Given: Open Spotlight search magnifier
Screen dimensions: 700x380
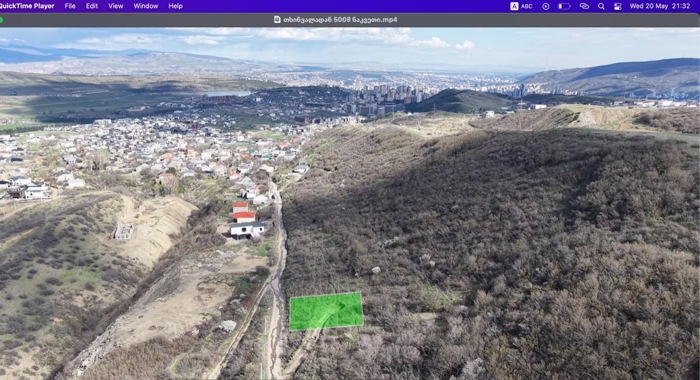Looking at the screenshot, I should pos(601,6).
